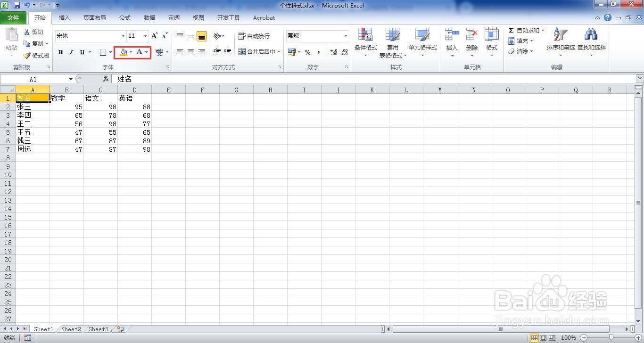This screenshot has width=644, height=343.
Task: Click the 复制 Copy button
Action: click(36, 43)
